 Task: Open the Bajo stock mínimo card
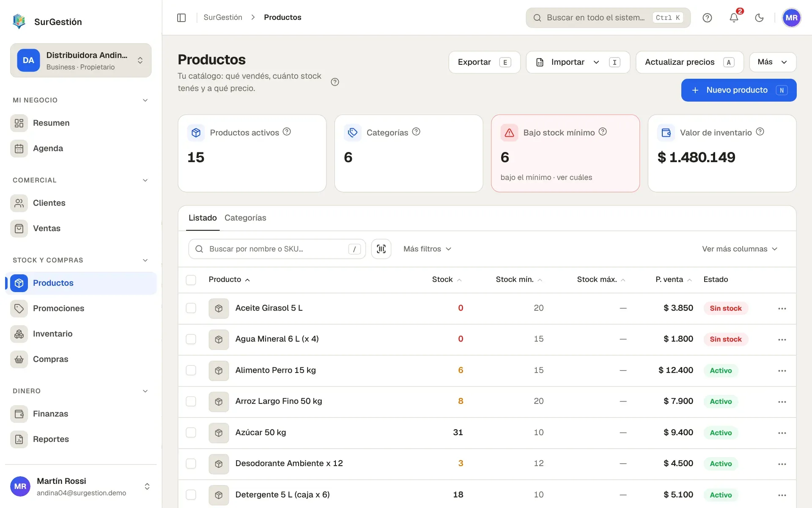point(565,153)
